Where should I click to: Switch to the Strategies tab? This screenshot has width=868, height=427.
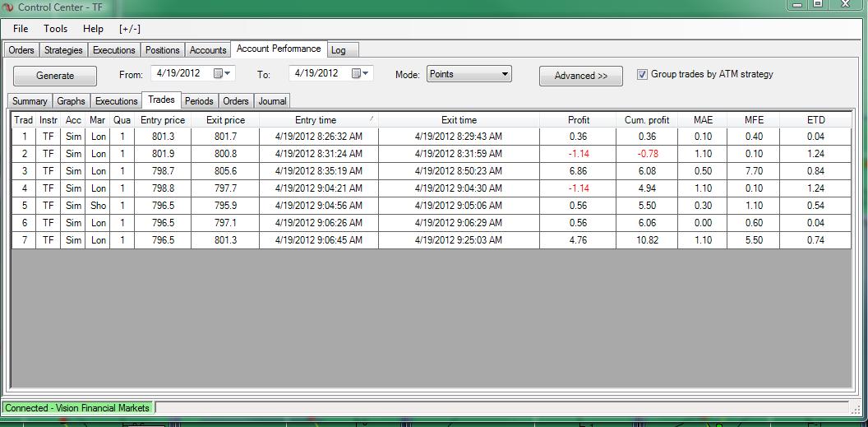pos(63,50)
